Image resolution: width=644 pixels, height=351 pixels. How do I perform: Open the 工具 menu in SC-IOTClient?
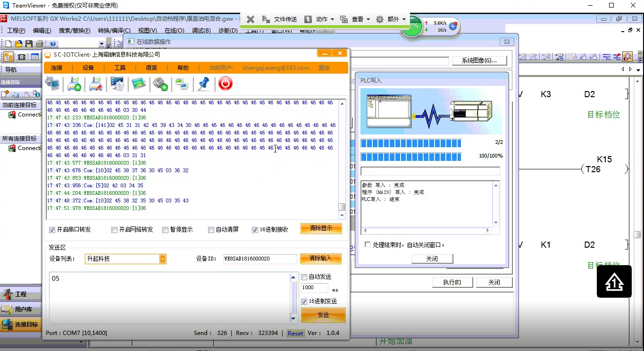click(x=120, y=68)
